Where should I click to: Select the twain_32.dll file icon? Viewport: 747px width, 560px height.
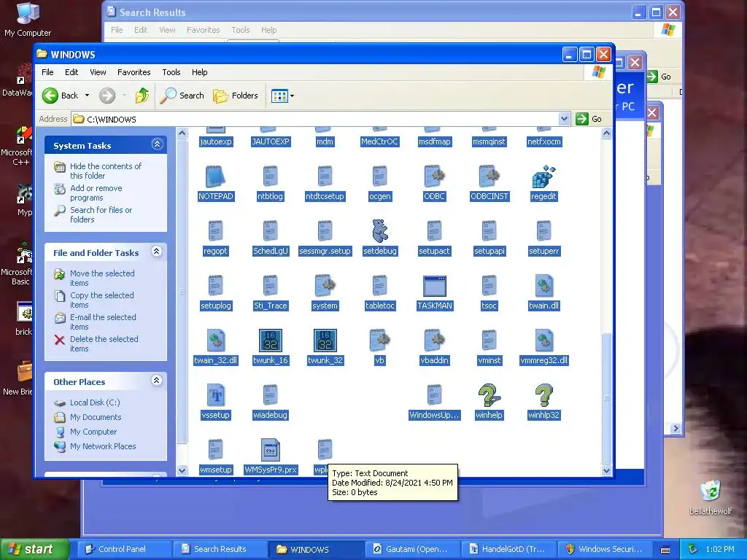coord(215,341)
